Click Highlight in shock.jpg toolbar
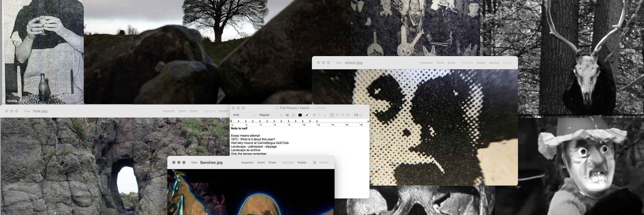Screen dimensions: 644x215 [x=467, y=63]
